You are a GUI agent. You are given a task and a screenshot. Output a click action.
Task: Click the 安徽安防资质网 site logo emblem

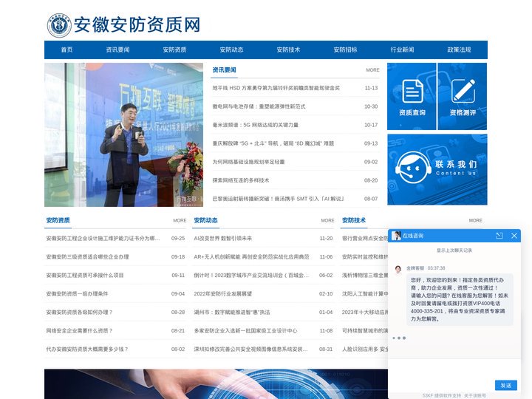pos(59,25)
